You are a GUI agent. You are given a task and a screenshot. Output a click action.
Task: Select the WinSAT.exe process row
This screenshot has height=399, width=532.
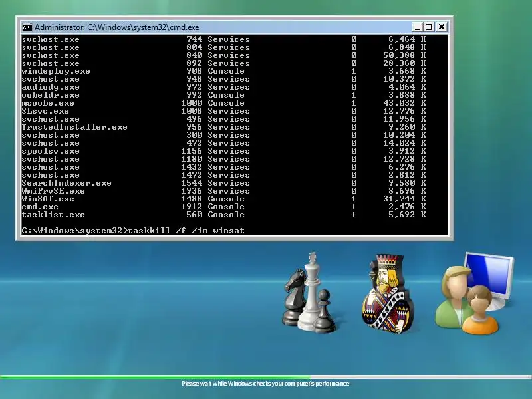tap(223, 199)
